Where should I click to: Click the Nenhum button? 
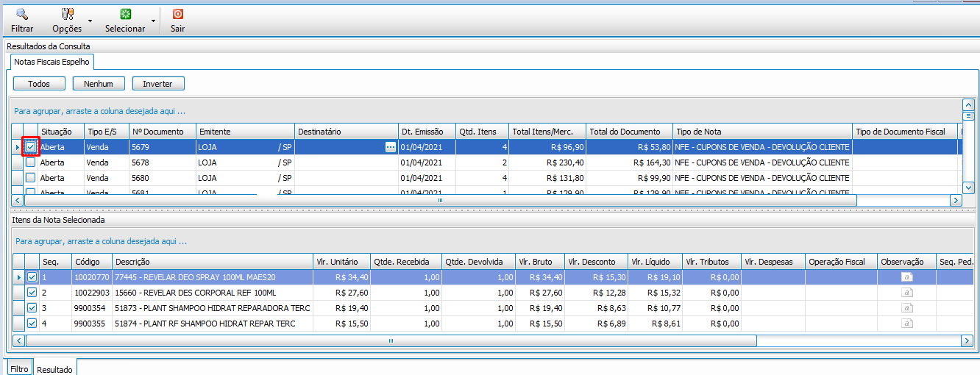[x=99, y=84]
